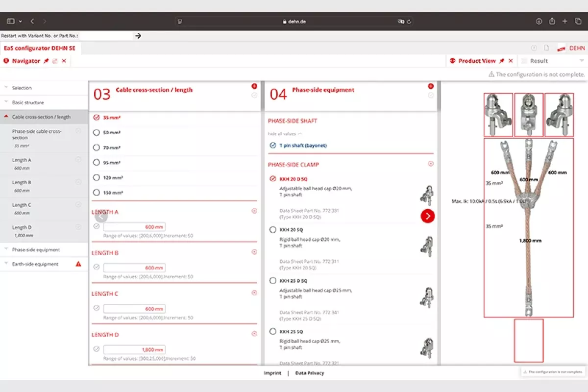Screen dimensions: 588x392
Task: Select the 50 mm² cross-section option
Action: [x=97, y=132]
